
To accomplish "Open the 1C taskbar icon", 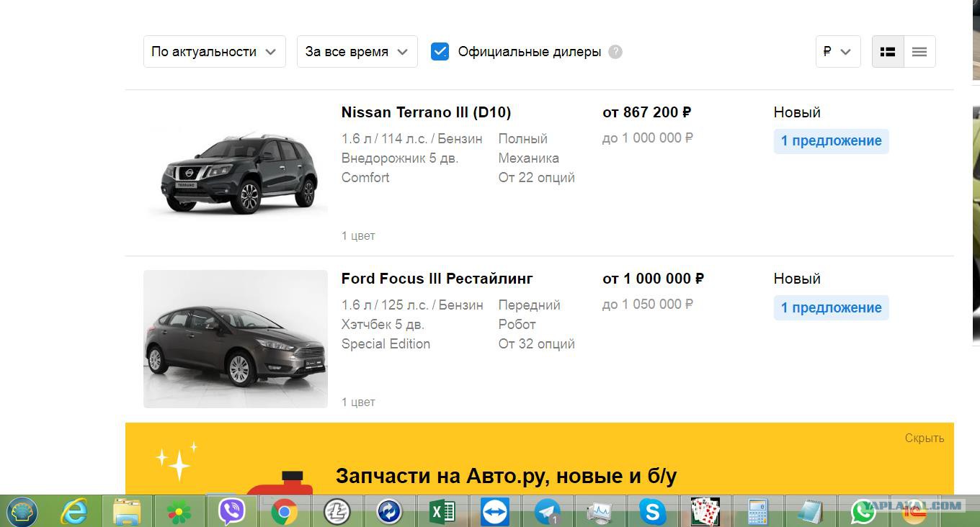I will [x=915, y=512].
